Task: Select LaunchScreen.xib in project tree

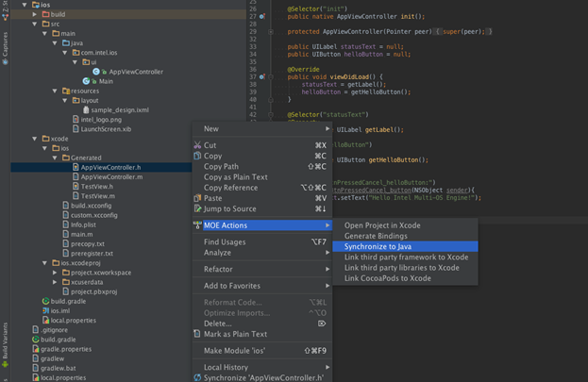Action: (x=106, y=129)
